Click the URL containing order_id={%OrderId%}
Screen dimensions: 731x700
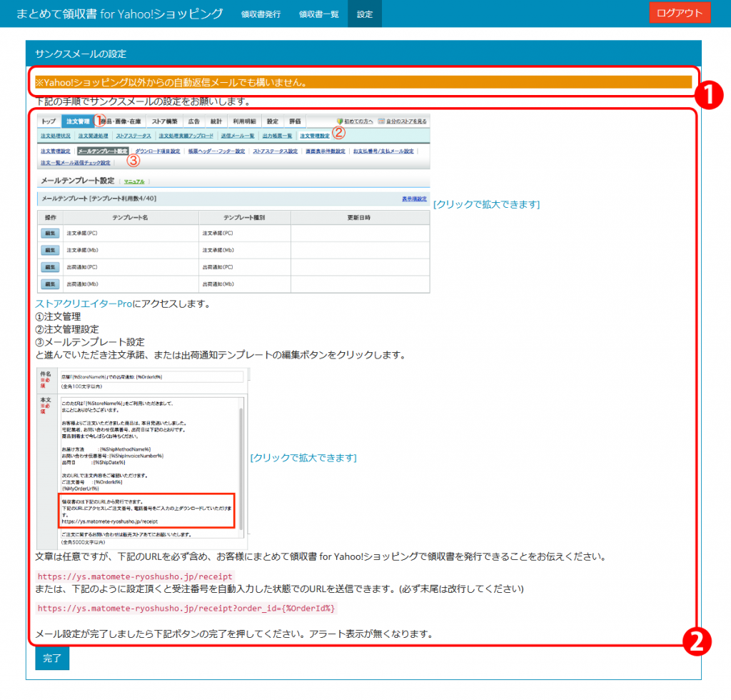pos(186,608)
